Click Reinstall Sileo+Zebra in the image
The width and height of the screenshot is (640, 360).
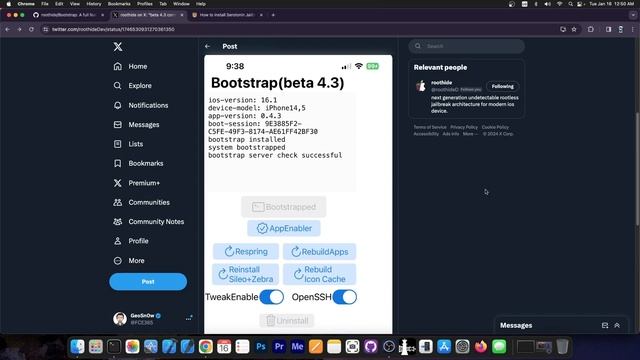[245, 274]
